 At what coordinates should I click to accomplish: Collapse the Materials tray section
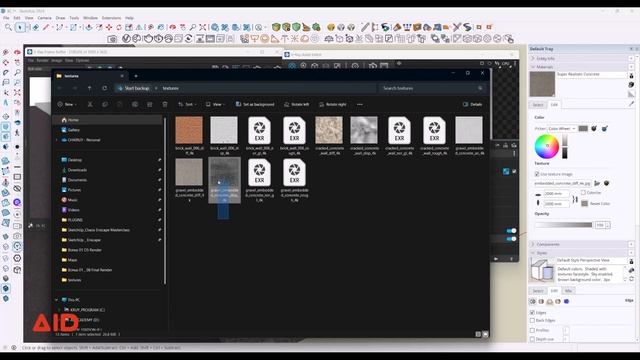click(x=533, y=67)
